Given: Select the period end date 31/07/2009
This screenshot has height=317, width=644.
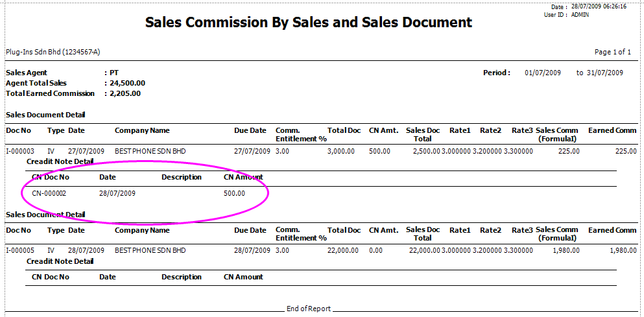Looking at the screenshot, I should coord(605,73).
